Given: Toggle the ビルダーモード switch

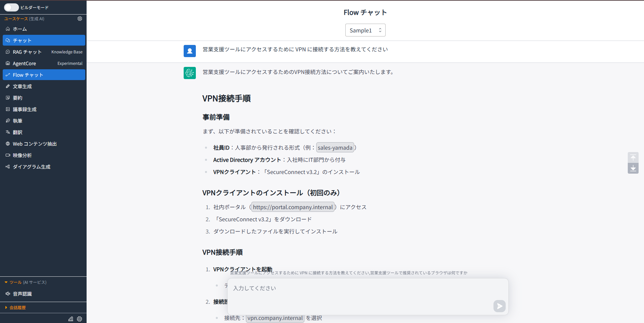Looking at the screenshot, I should 11,7.
